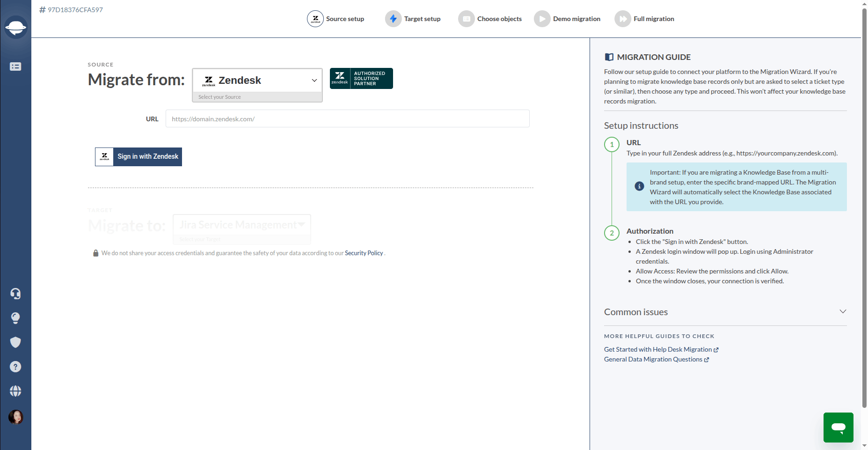The image size is (868, 450).
Task: Open the shield security icon
Action: [15, 342]
